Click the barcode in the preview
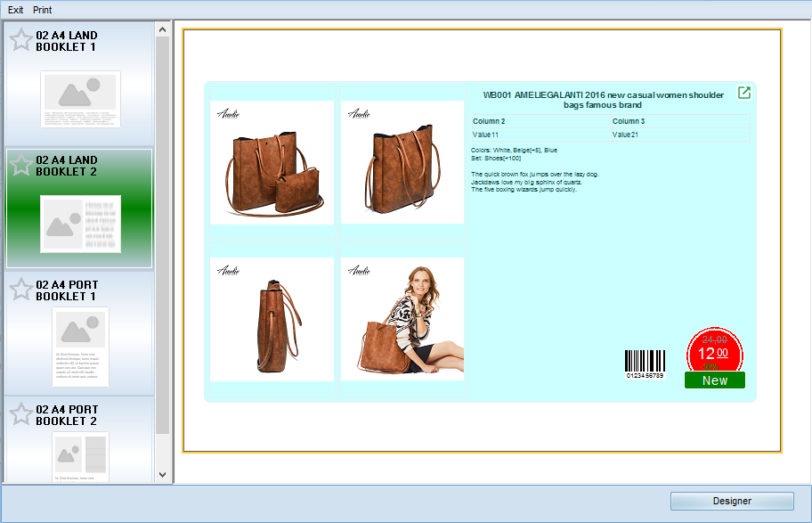 [645, 364]
